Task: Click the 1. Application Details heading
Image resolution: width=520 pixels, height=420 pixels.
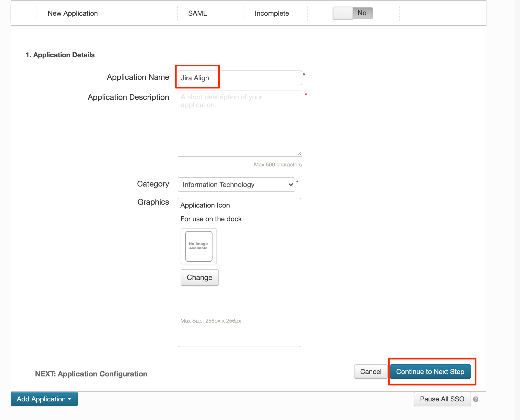Action: 60,55
